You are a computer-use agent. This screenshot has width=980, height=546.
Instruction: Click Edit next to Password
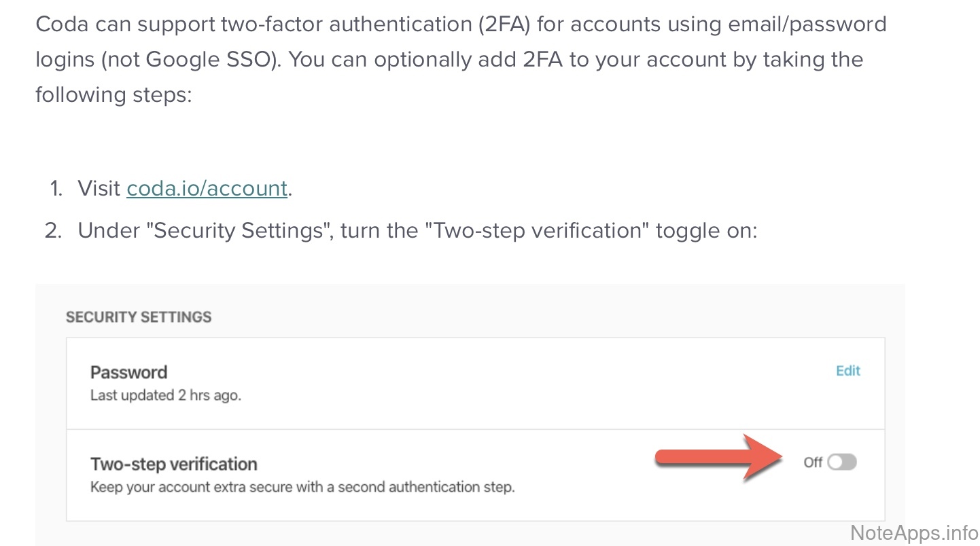coord(847,371)
